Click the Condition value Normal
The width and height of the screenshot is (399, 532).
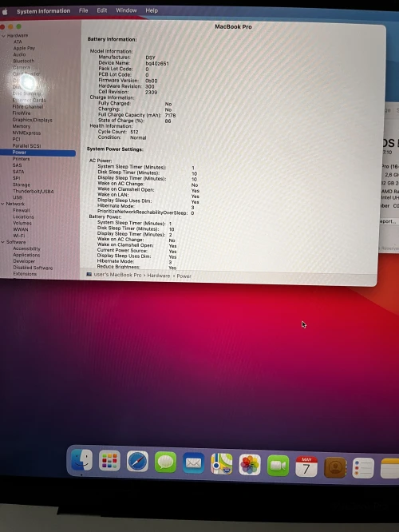pos(138,137)
